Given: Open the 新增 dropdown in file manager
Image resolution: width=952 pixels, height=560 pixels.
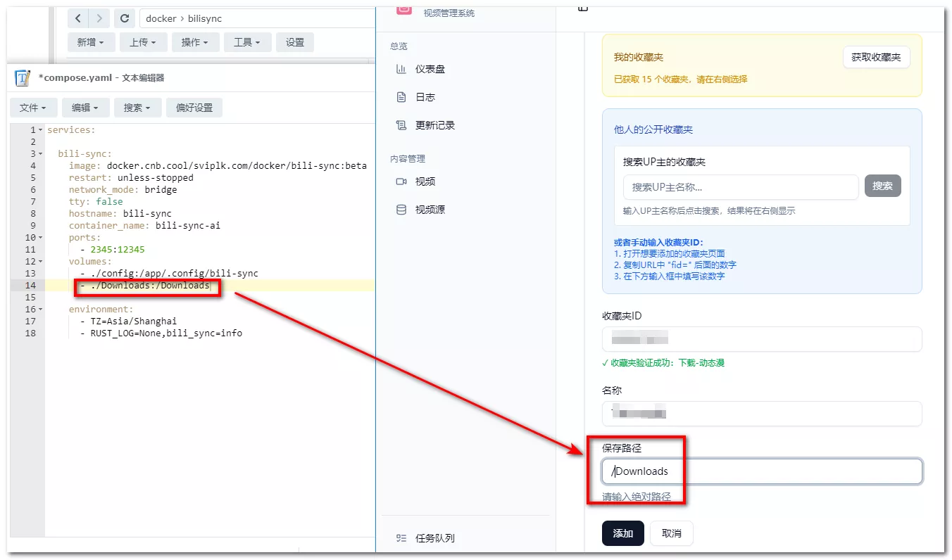Looking at the screenshot, I should pyautogui.click(x=90, y=42).
